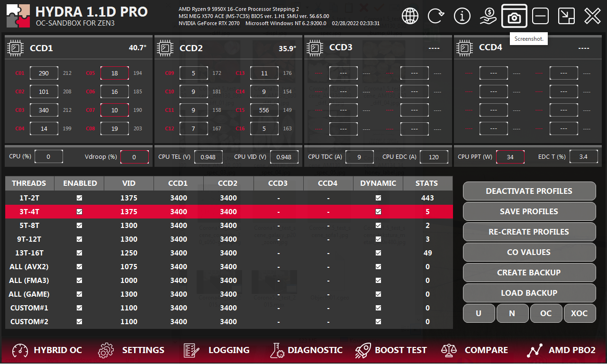Click the CPU TDC (A) input field

point(360,157)
